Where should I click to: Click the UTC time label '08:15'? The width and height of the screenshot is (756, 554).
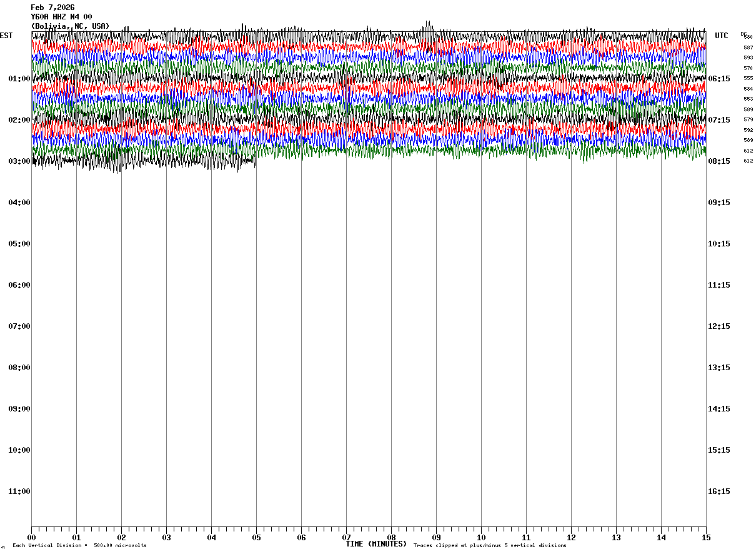pyautogui.click(x=719, y=161)
